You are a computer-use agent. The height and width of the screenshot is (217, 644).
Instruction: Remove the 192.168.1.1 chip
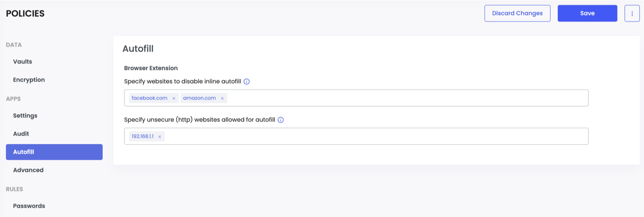click(x=159, y=137)
